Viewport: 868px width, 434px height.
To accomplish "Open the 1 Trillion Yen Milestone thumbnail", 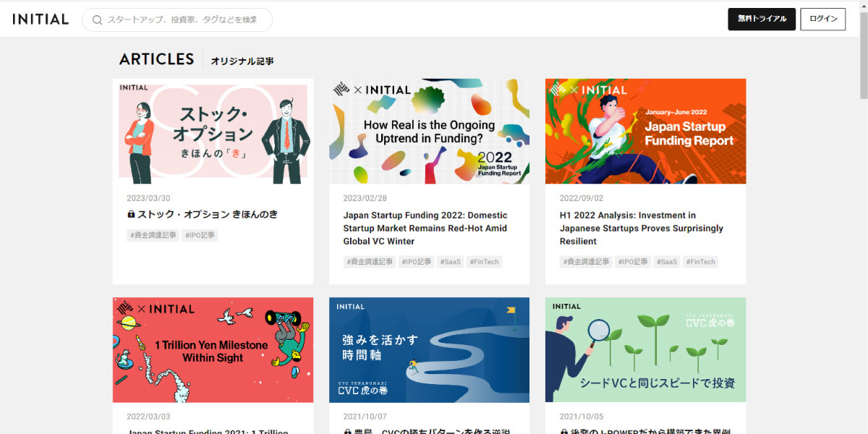I will (x=213, y=350).
